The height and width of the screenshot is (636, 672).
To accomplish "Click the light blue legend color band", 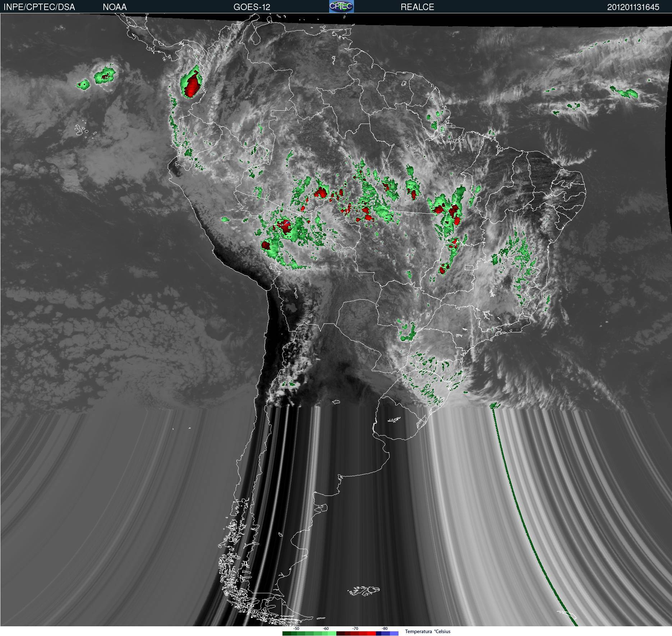I will (x=394, y=633).
